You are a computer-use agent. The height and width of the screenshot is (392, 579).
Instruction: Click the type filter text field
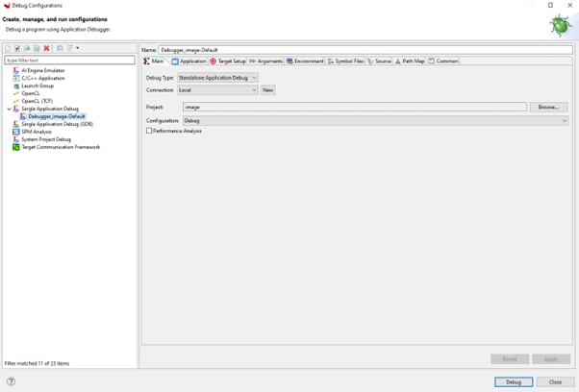click(69, 60)
